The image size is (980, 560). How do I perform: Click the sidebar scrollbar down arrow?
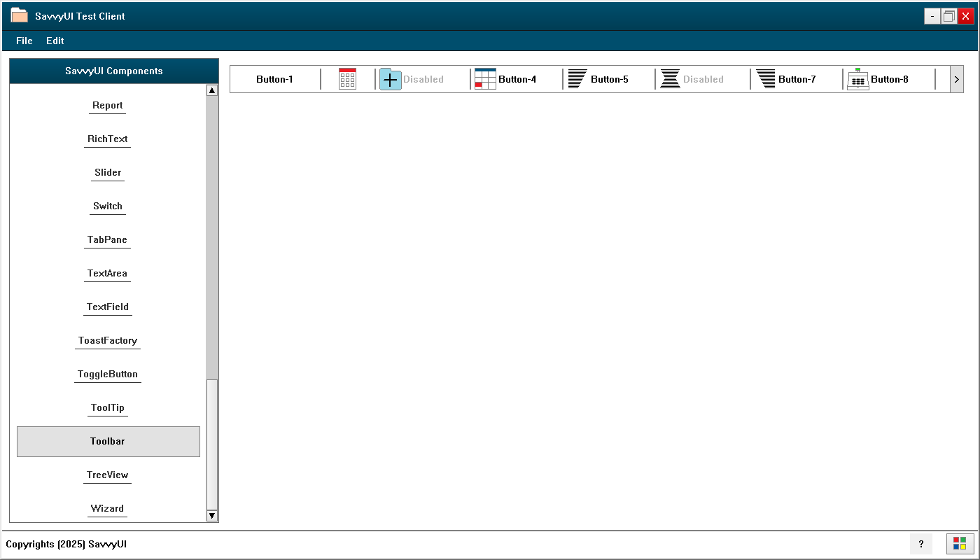(212, 516)
